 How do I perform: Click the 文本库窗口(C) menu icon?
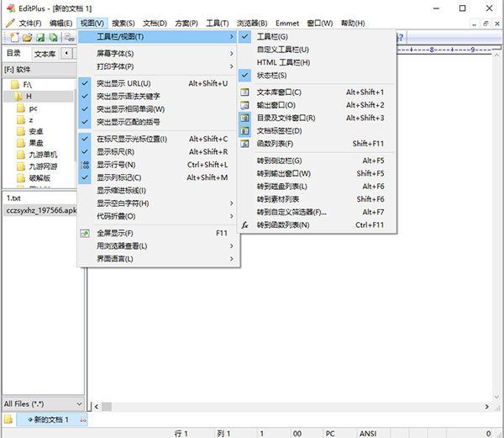point(244,92)
